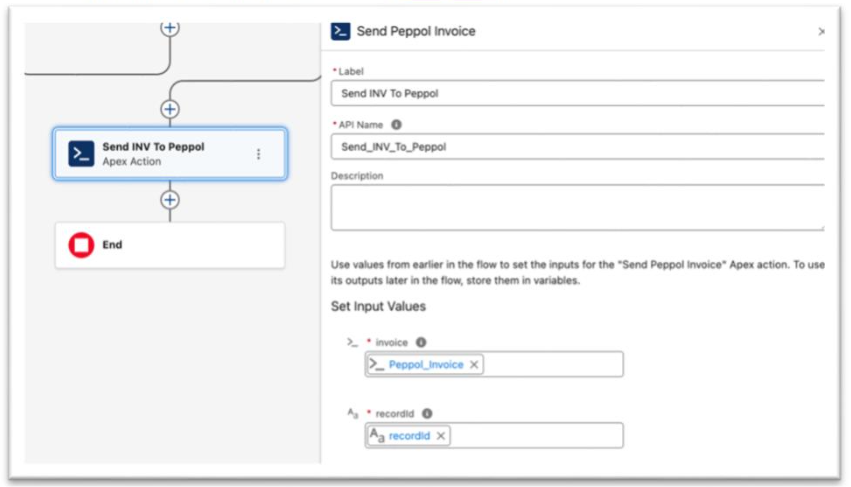Show the info tooltip for the recordId input

[x=427, y=413]
